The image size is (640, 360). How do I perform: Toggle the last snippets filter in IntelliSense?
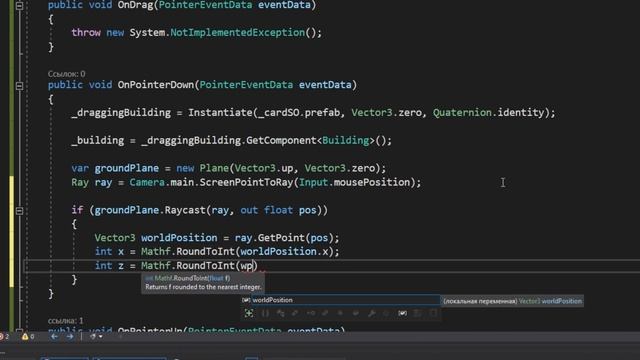(x=433, y=313)
